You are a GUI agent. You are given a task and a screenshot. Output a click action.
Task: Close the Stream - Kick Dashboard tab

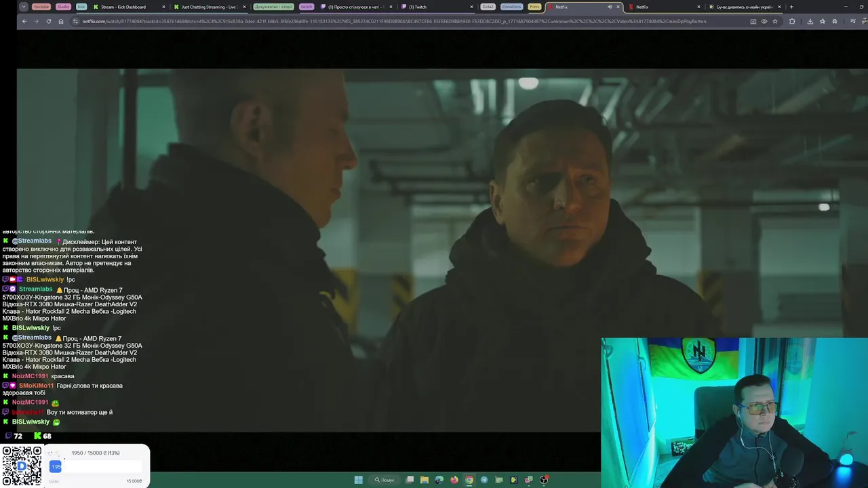click(x=163, y=7)
